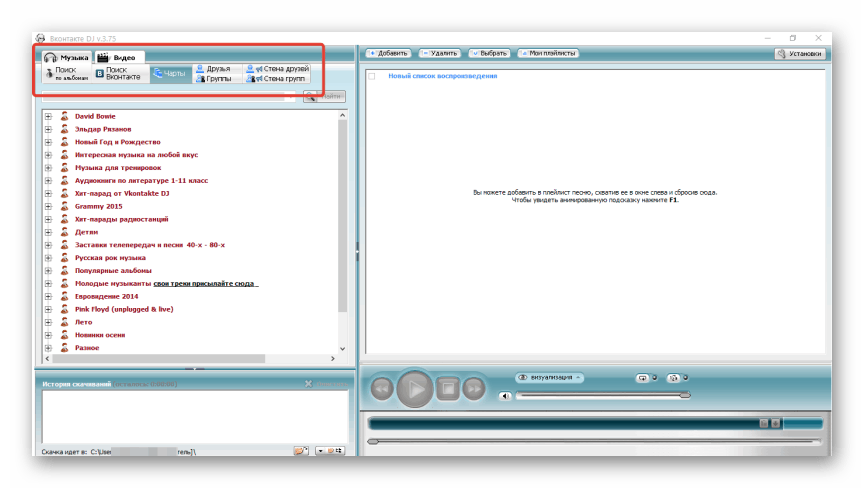Click right arrow of horizontal scrollbar
Screen dimensions: 864x488
pyautogui.click(x=332, y=359)
